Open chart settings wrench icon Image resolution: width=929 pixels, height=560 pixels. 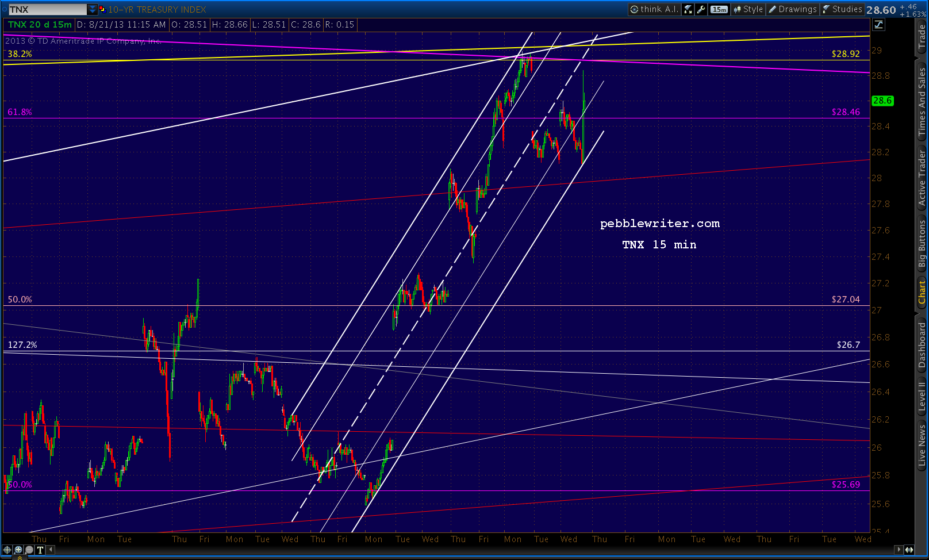coord(701,9)
